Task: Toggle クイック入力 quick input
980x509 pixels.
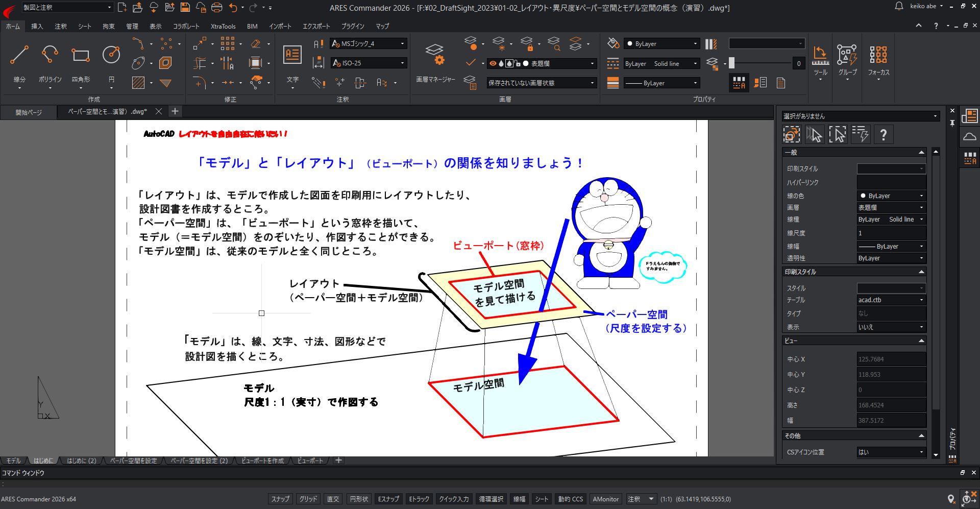Action: tap(454, 499)
